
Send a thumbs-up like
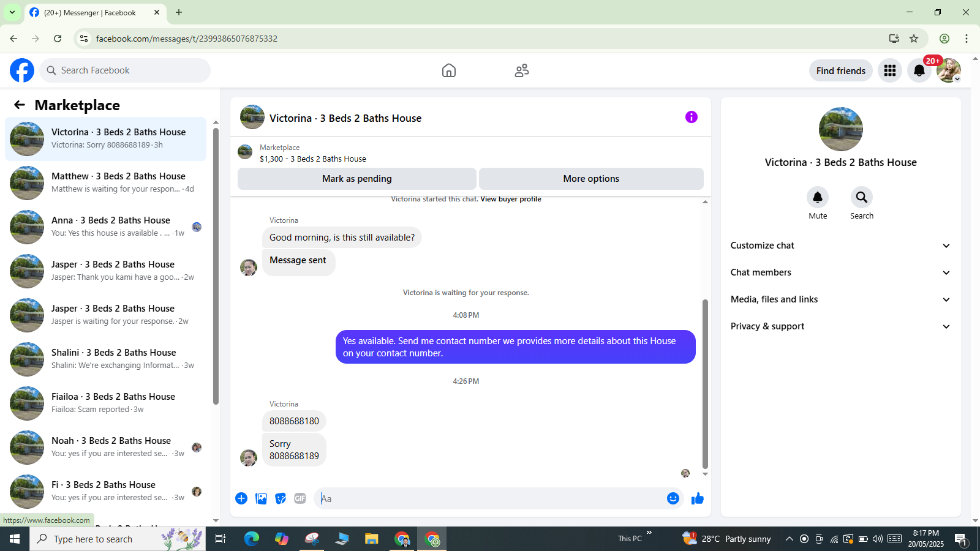[x=698, y=498]
